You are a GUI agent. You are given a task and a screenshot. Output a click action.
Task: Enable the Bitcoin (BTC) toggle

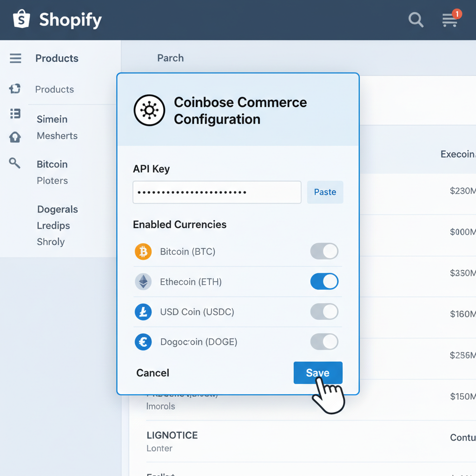coord(324,251)
